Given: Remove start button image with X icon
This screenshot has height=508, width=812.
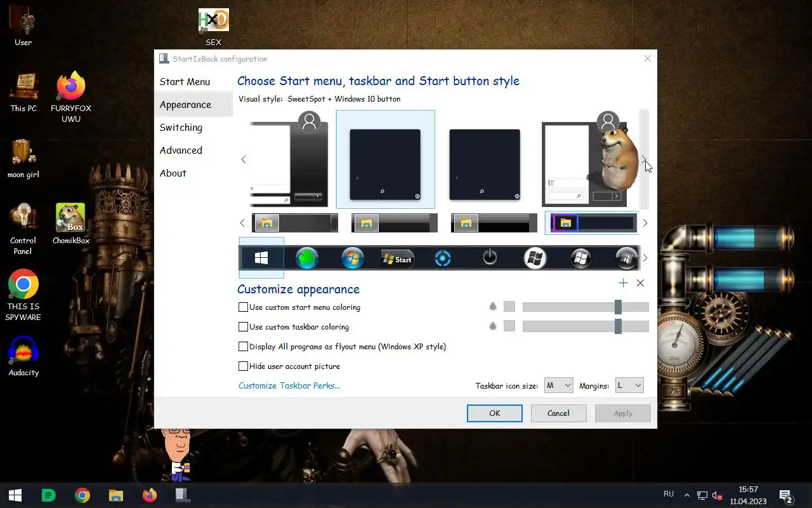Looking at the screenshot, I should (x=640, y=283).
